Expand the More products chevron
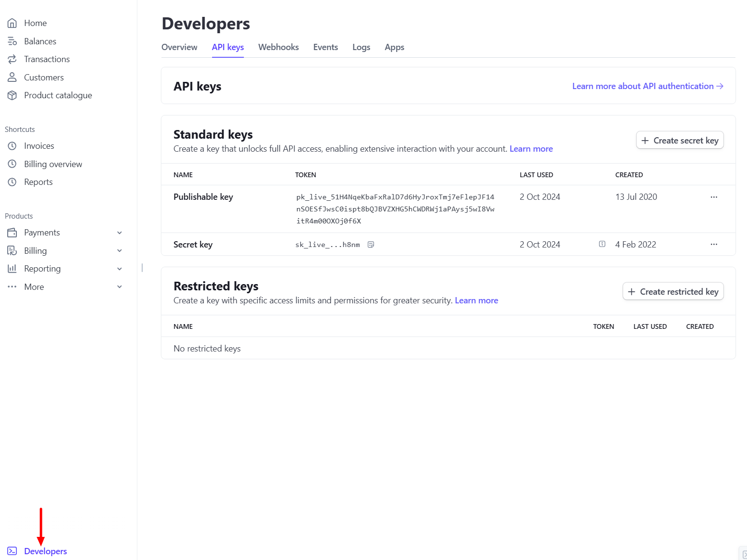Image resolution: width=747 pixels, height=560 pixels. point(120,287)
